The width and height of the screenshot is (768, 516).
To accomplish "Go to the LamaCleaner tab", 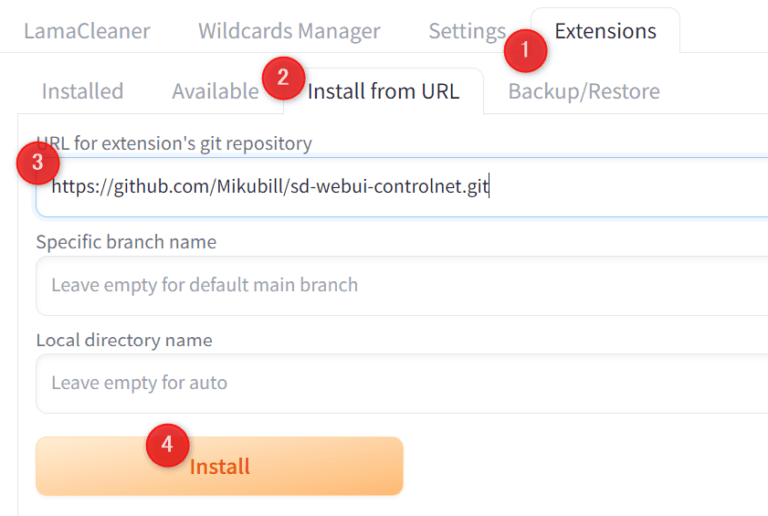I will (87, 31).
